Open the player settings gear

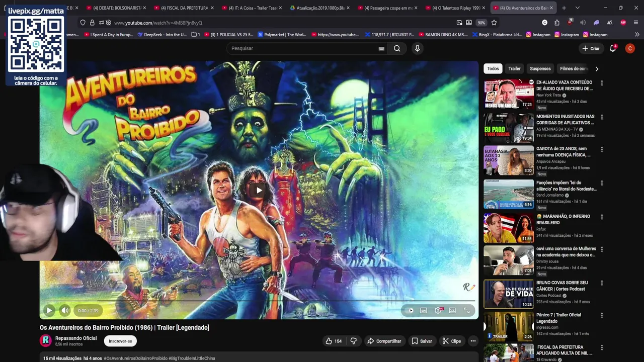tap(438, 311)
